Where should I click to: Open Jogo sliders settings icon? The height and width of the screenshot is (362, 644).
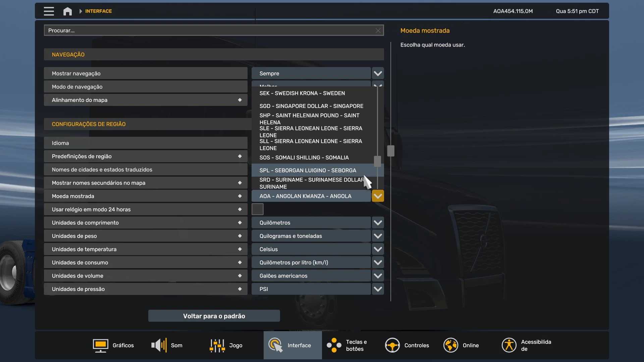click(217, 345)
